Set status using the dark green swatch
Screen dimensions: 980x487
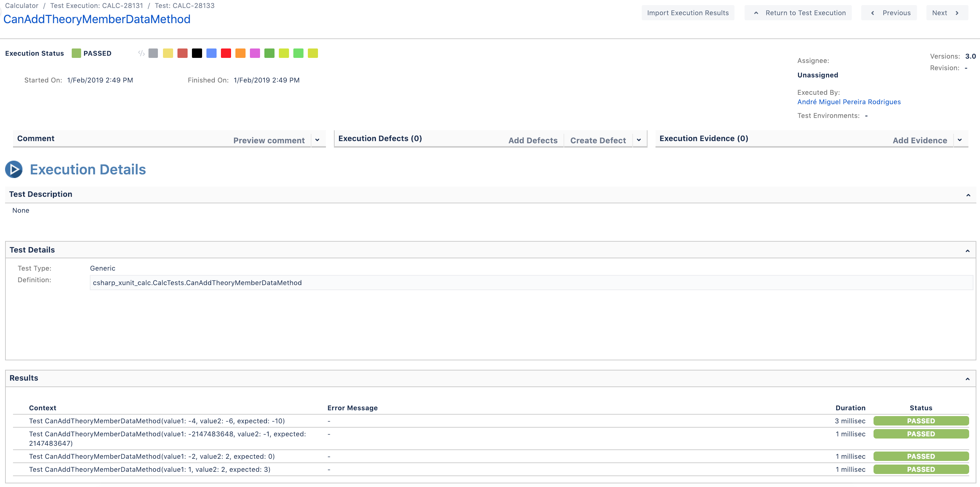[x=269, y=53]
